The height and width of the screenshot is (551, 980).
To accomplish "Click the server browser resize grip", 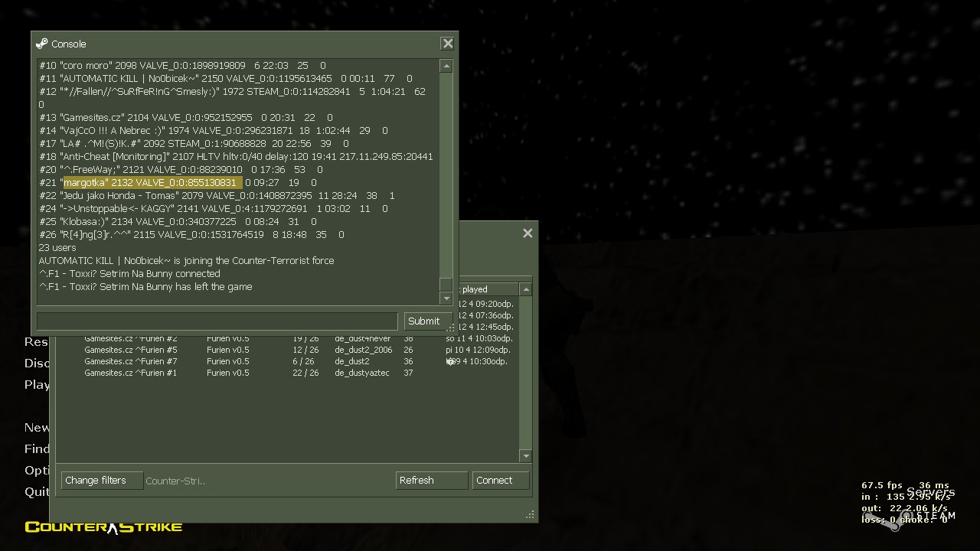I will (530, 515).
